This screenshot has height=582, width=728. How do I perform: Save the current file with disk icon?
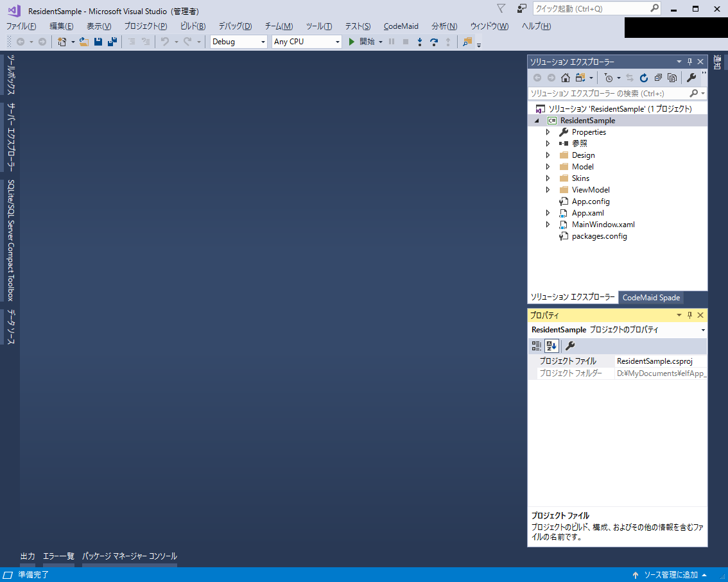pos(98,42)
